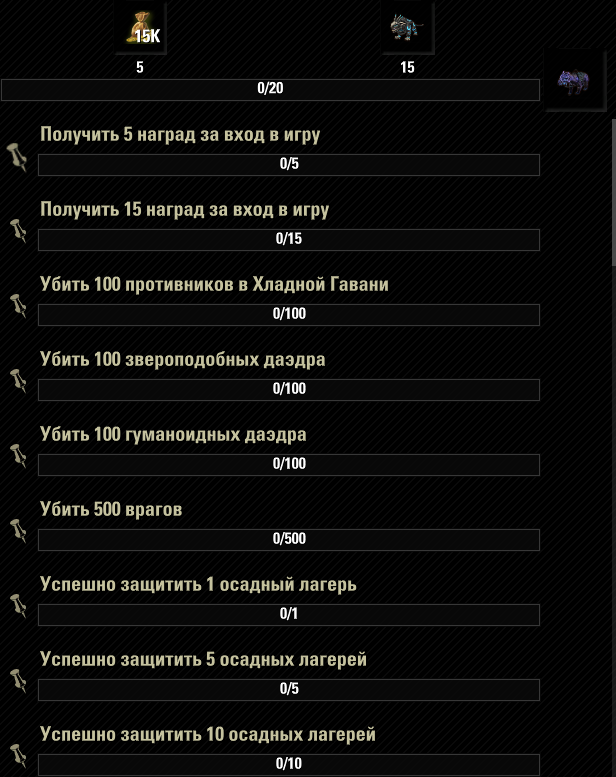Click the 0/15 login rewards progress bar
The height and width of the screenshot is (777, 616).
[289, 240]
